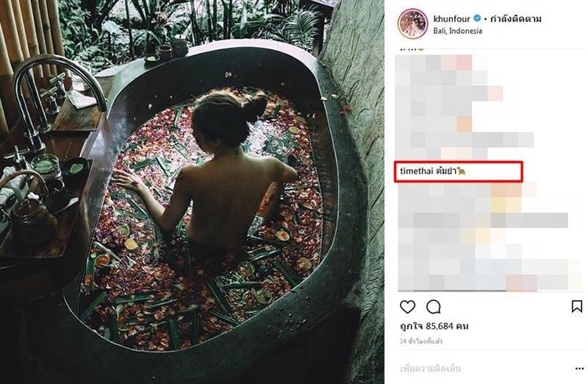Focus the เพิ่มความคิดเห็น comment input
The width and height of the screenshot is (588, 384).
pyautogui.click(x=478, y=368)
